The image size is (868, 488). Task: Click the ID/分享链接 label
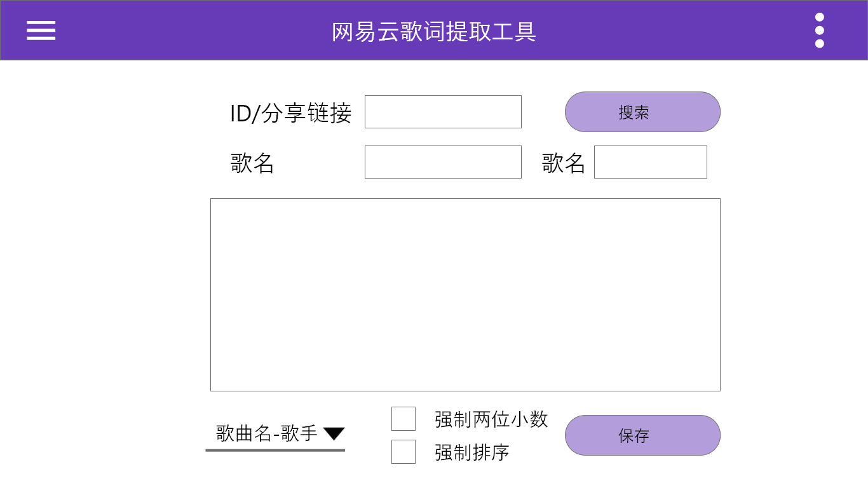(290, 113)
